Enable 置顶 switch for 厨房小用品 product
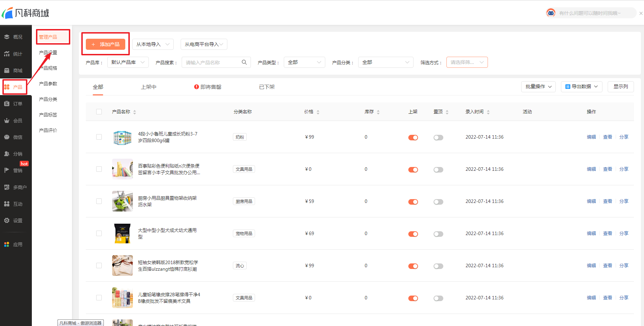The height and width of the screenshot is (326, 644). 438,202
